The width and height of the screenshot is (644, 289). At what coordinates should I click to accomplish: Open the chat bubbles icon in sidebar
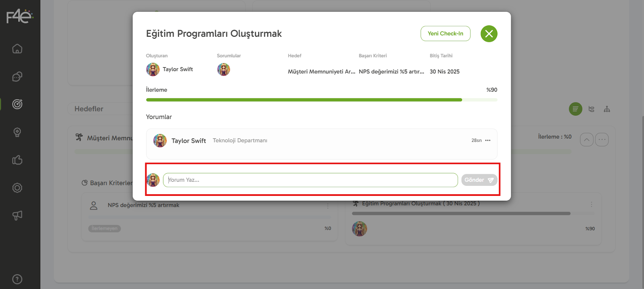[17, 77]
